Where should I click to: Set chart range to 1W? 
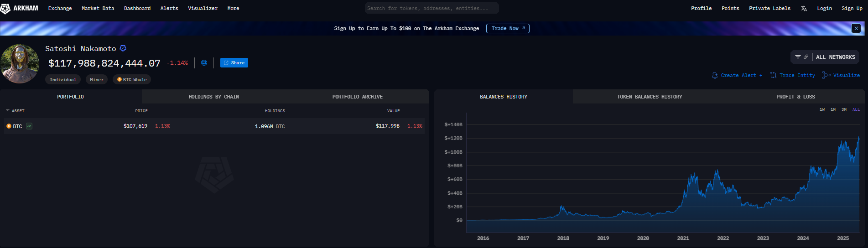[x=822, y=109]
